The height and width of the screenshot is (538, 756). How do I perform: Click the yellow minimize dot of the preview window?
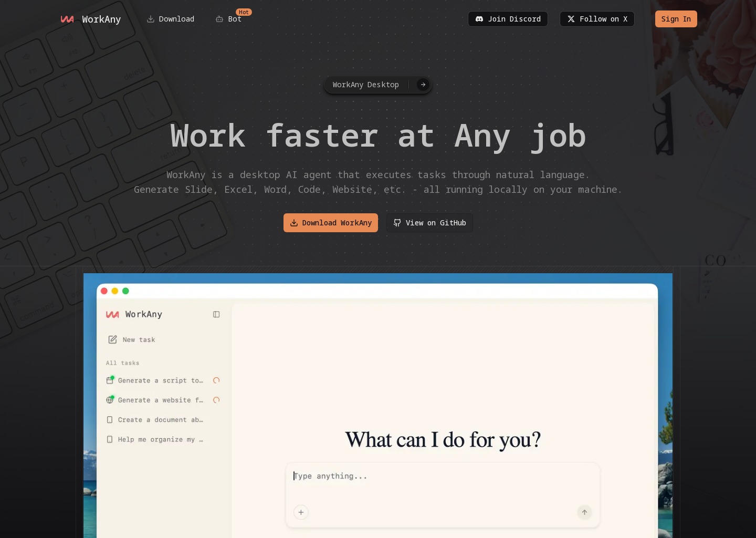[x=115, y=291]
